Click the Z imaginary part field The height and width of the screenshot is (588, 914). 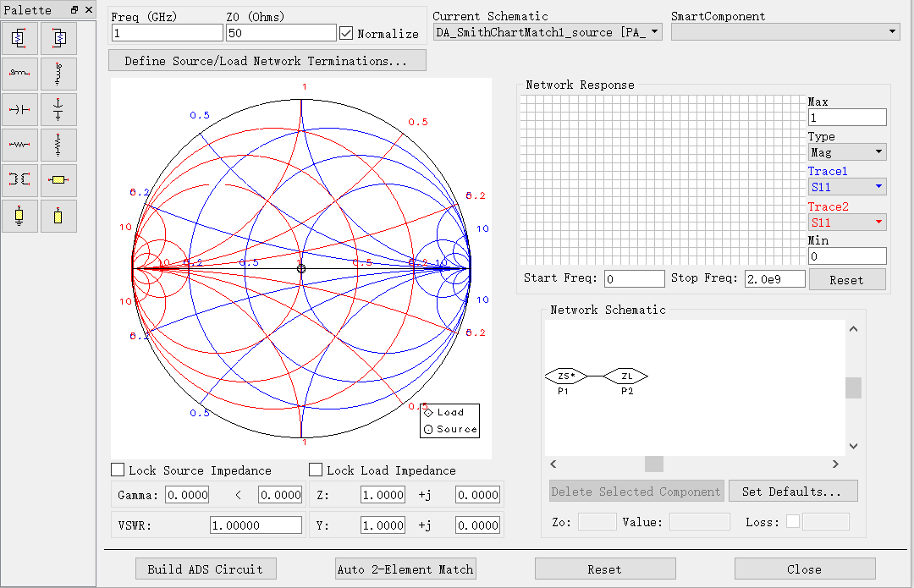477,495
